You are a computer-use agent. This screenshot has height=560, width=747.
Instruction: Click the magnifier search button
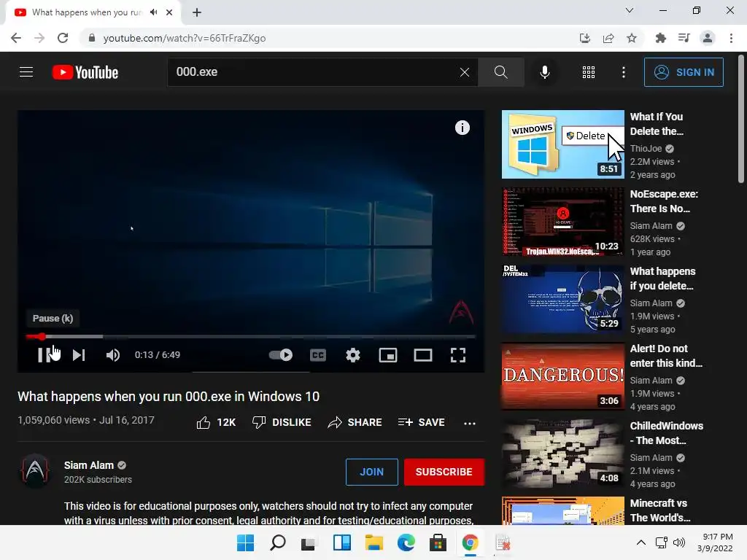coord(500,72)
